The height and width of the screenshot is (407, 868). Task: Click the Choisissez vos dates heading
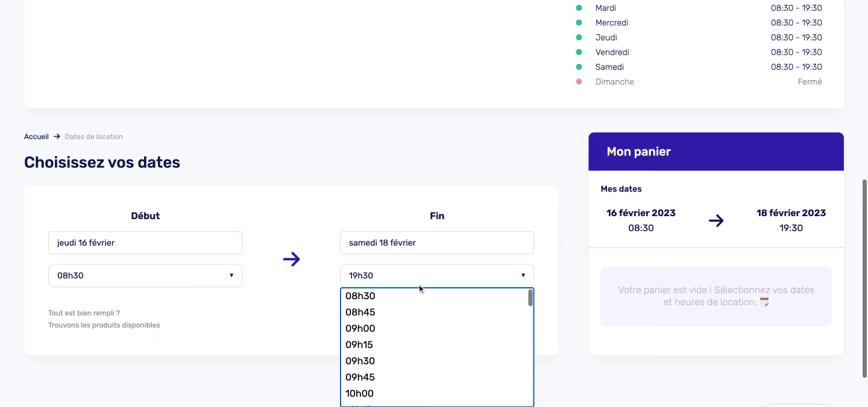coord(102,163)
